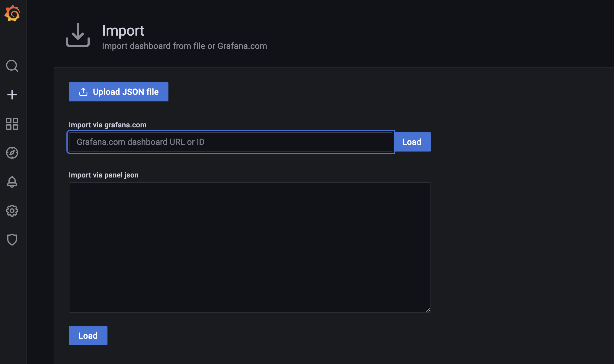Click the Upload JSON file button
The image size is (614, 364).
[x=119, y=92]
